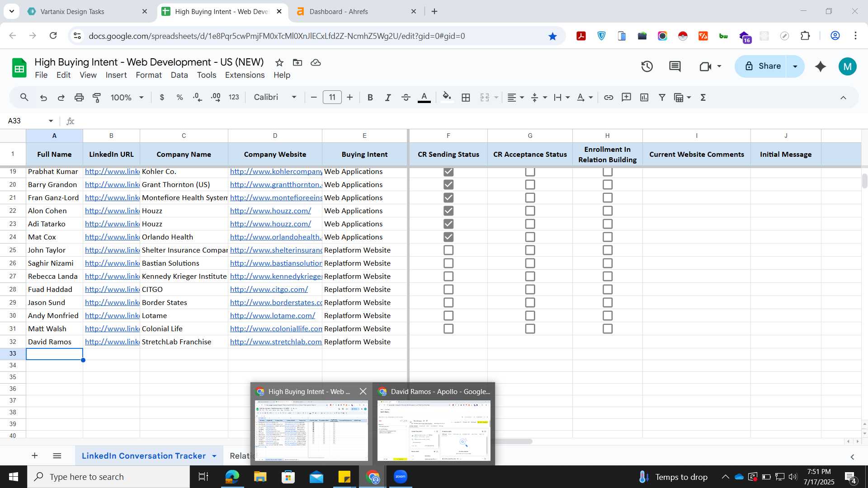This screenshot has width=868, height=488.
Task: Format as percent
Action: (179, 97)
